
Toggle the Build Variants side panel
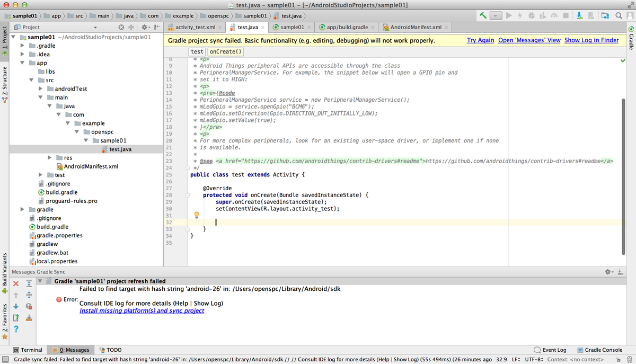pyautogui.click(x=5, y=273)
